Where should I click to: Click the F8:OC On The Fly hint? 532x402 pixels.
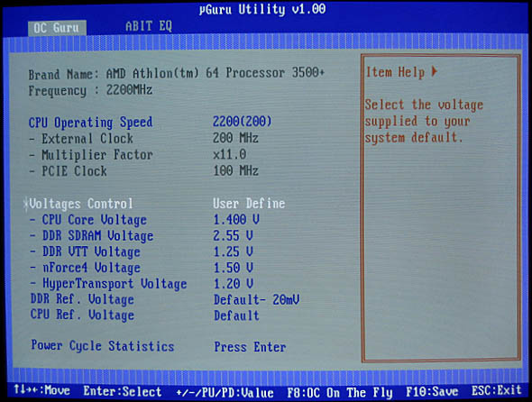pyautogui.click(x=340, y=392)
